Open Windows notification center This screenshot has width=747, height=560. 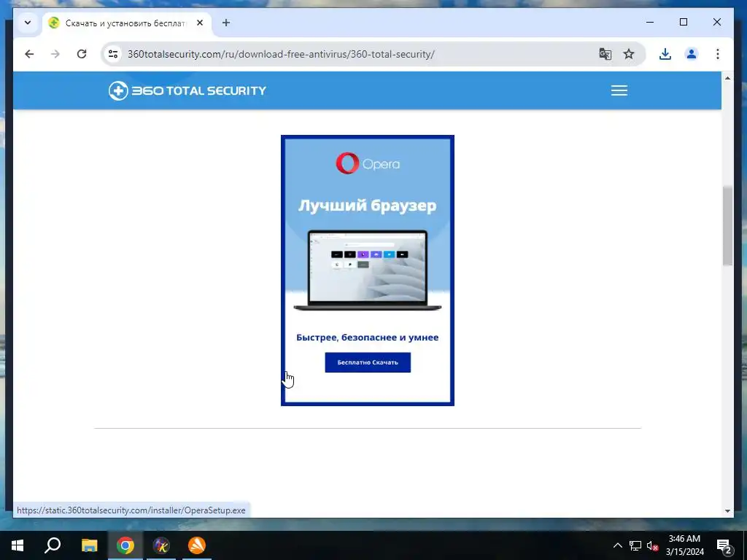pos(724,545)
